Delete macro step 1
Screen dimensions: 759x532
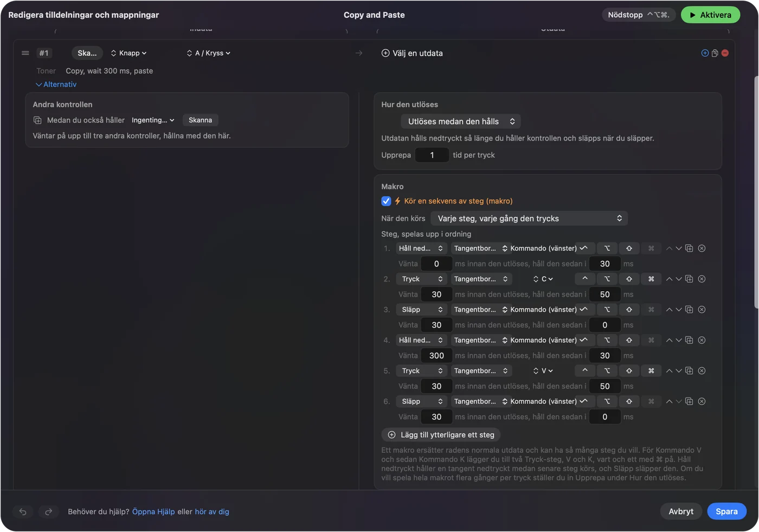702,248
